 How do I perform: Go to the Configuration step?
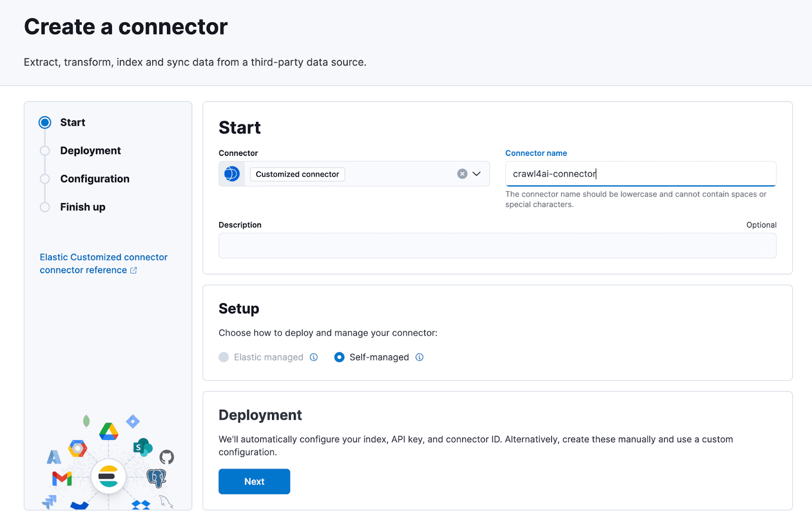pos(94,179)
